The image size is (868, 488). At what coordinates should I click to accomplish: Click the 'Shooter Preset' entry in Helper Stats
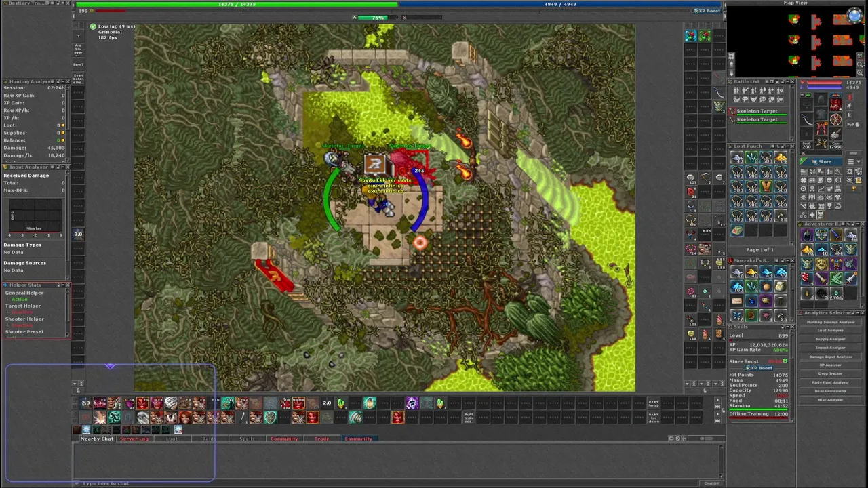tap(24, 332)
